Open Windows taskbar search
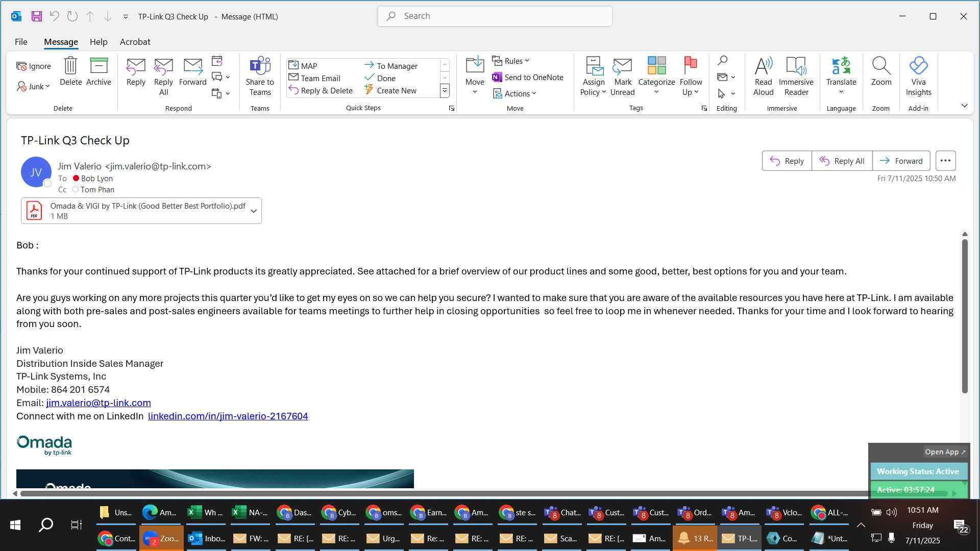The image size is (980, 551). (x=46, y=525)
